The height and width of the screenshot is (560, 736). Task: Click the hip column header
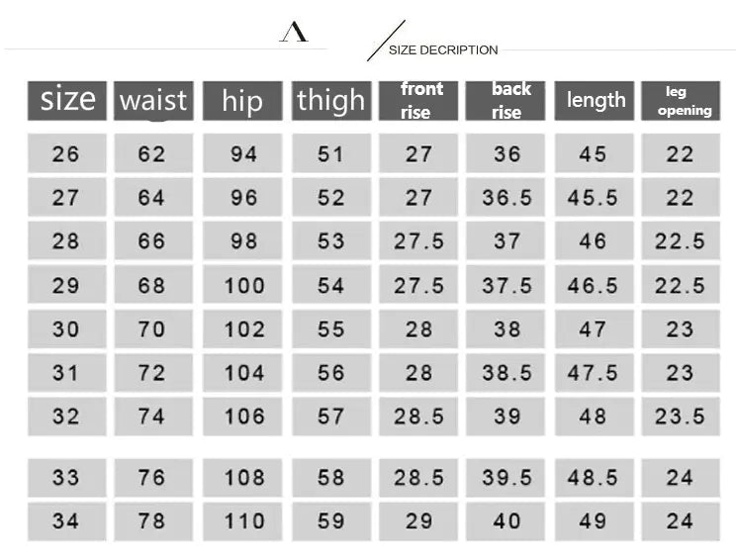pos(242,100)
